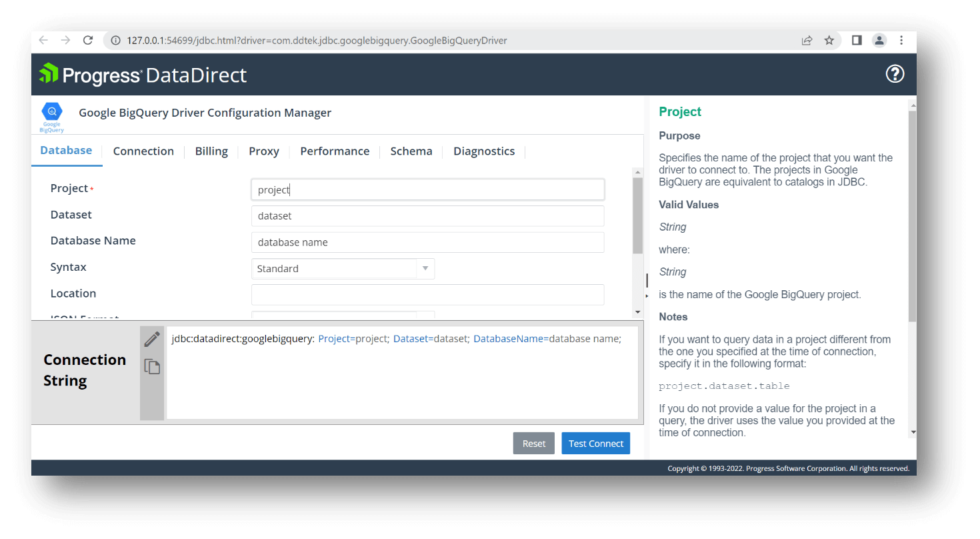The height and width of the screenshot is (539, 980).
Task: Click the browser share page icon
Action: pyautogui.click(x=807, y=41)
